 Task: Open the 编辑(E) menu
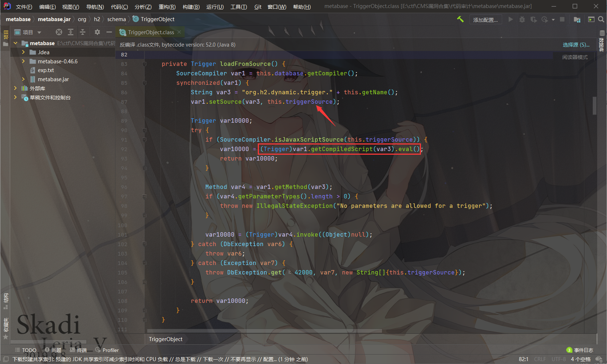coord(47,7)
